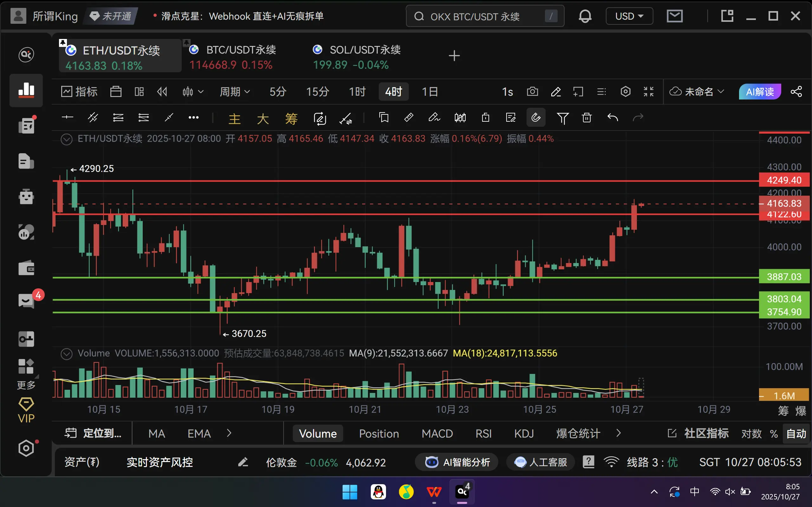Screen dimensions: 812x507
Task: Select the MACD indicator tab
Action: [x=437, y=433]
